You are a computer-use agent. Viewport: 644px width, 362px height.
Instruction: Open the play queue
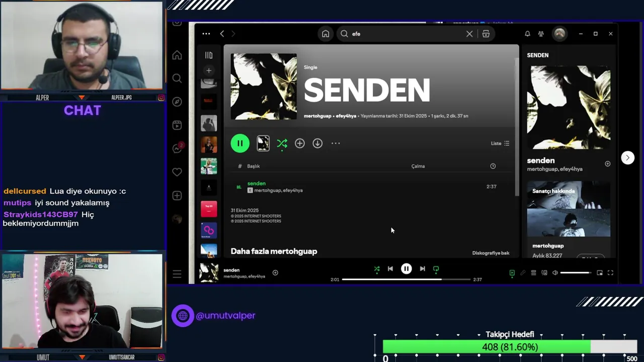point(533,273)
